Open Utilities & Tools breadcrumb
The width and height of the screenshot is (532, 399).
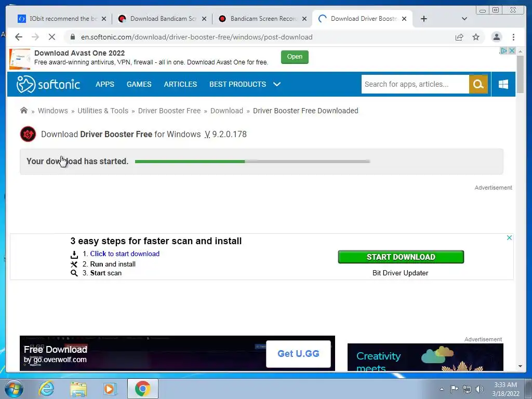(103, 111)
